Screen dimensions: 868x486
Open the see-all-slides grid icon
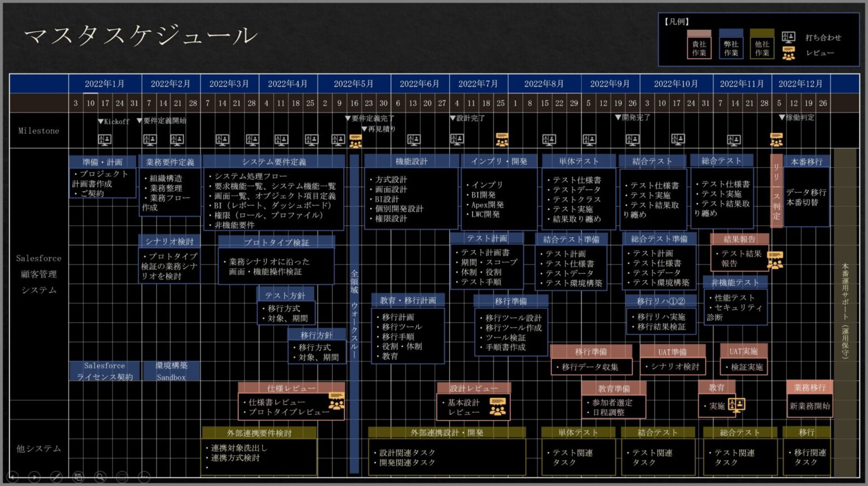77,478
